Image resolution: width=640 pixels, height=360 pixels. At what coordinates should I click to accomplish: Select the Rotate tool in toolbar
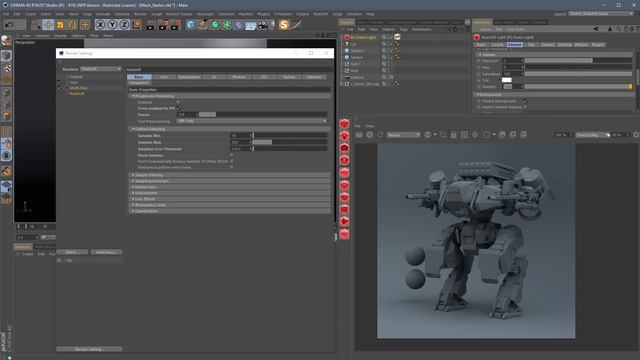coord(72,25)
